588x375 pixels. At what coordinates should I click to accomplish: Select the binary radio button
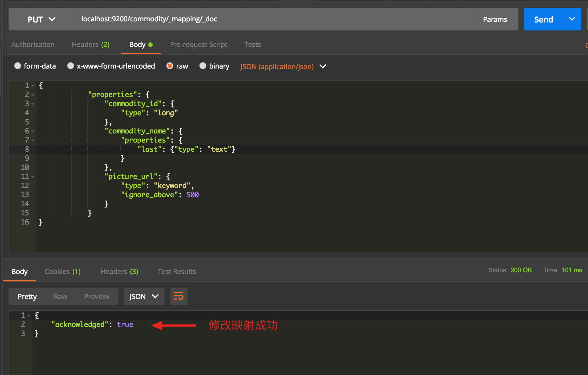point(202,66)
